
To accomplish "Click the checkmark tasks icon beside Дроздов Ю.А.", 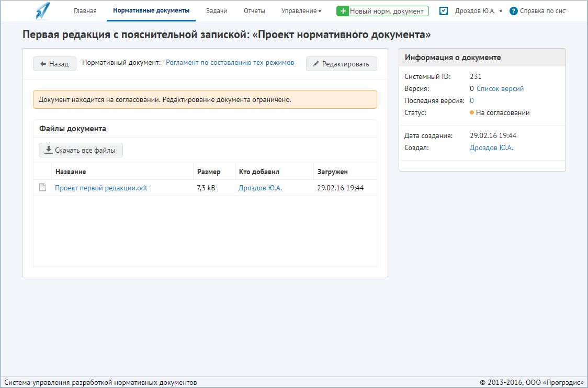I will point(443,11).
